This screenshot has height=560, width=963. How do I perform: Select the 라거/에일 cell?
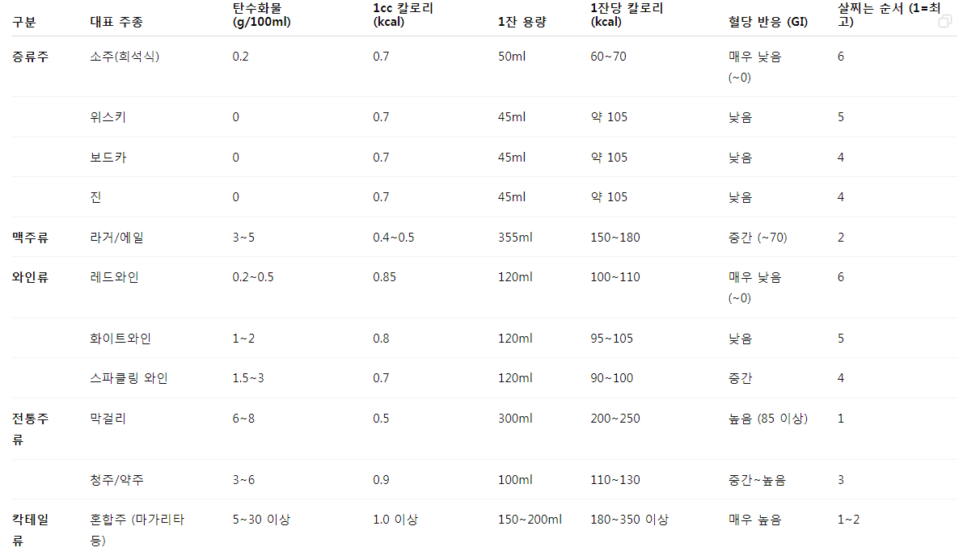coord(116,237)
